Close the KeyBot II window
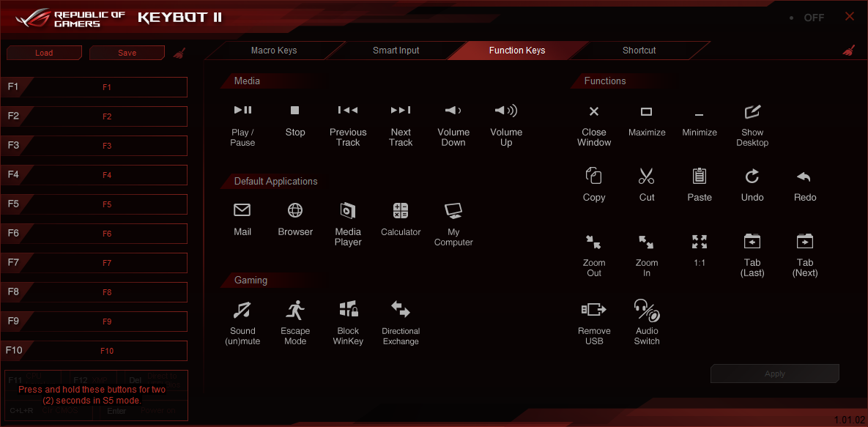 849,17
